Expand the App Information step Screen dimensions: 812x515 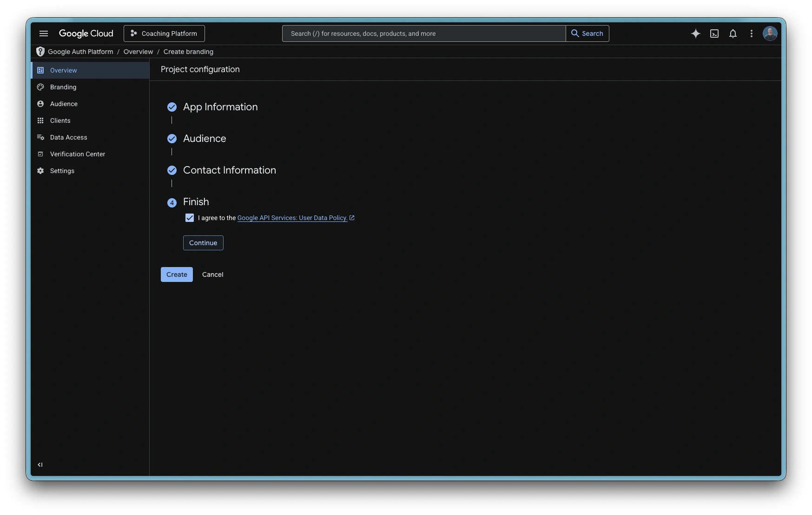220,107
